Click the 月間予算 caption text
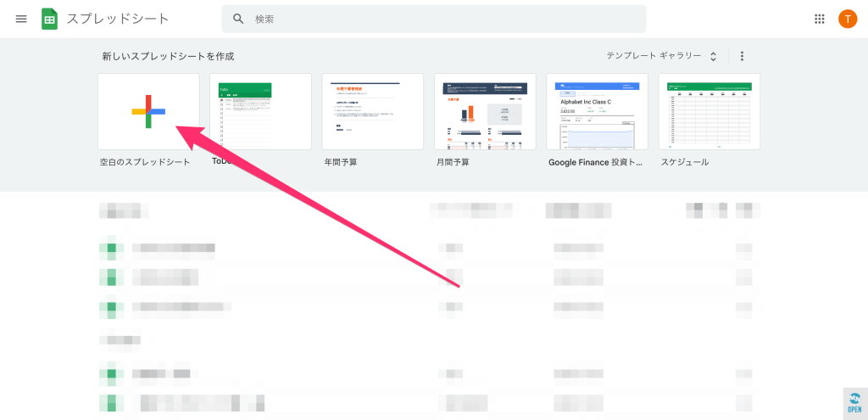The height and width of the screenshot is (420, 868). click(452, 162)
